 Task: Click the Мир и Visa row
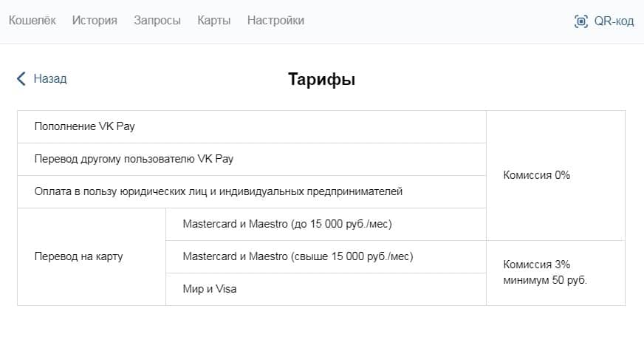pos(326,289)
